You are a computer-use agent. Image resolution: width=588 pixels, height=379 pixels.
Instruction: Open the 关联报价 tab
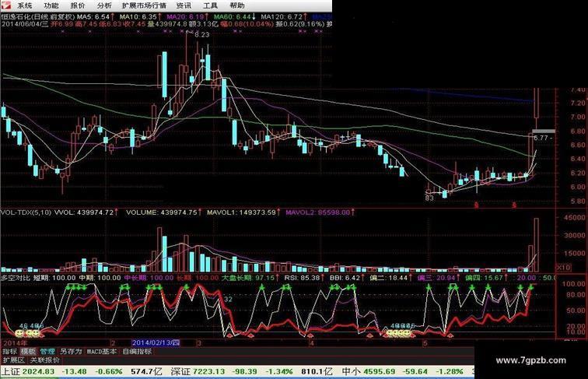pyautogui.click(x=44, y=360)
